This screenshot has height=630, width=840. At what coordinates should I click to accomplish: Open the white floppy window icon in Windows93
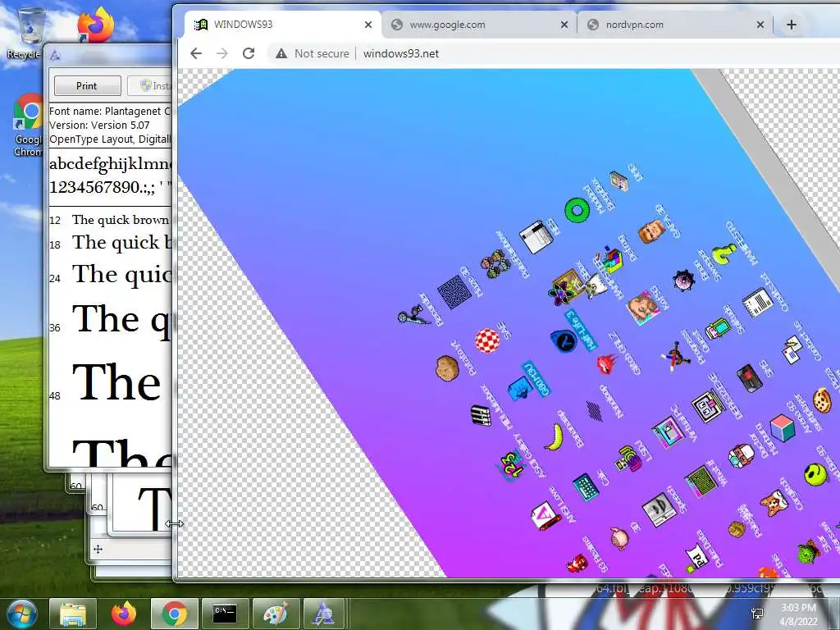pos(536,236)
